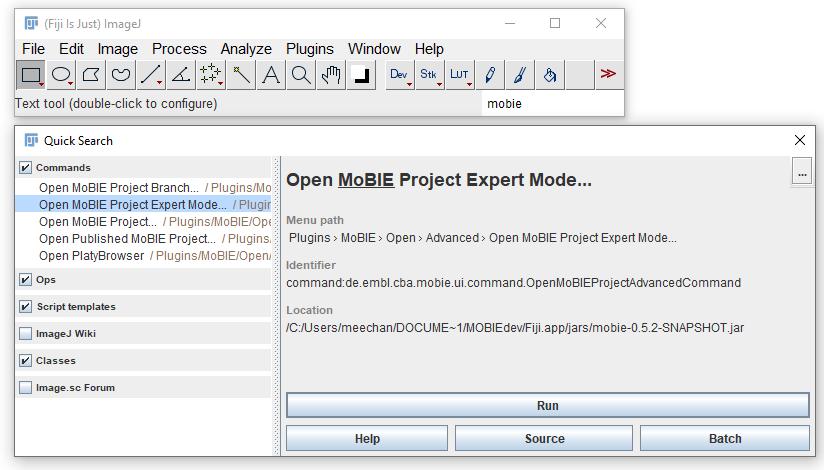Click the Quick Search window icon
This screenshot has height=470, width=824.
(32, 140)
